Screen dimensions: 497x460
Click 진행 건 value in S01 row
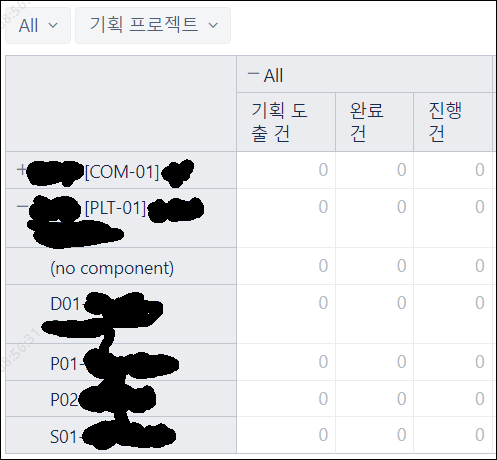(x=480, y=435)
